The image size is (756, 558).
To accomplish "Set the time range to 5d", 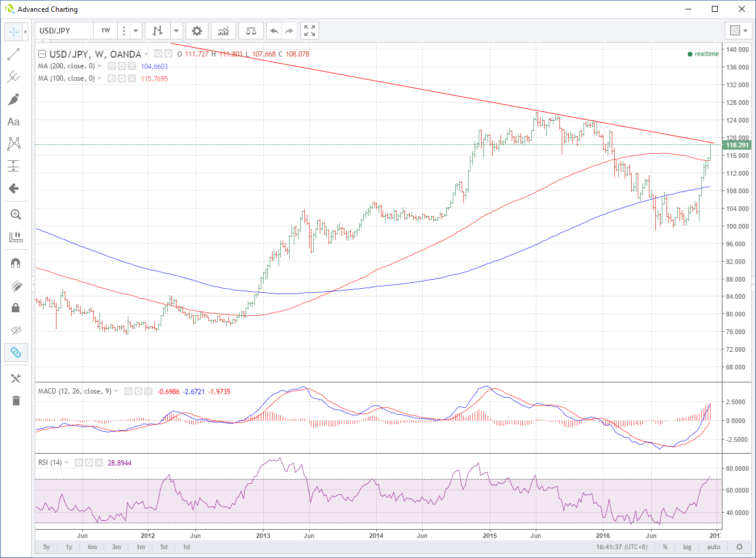I will click(164, 547).
